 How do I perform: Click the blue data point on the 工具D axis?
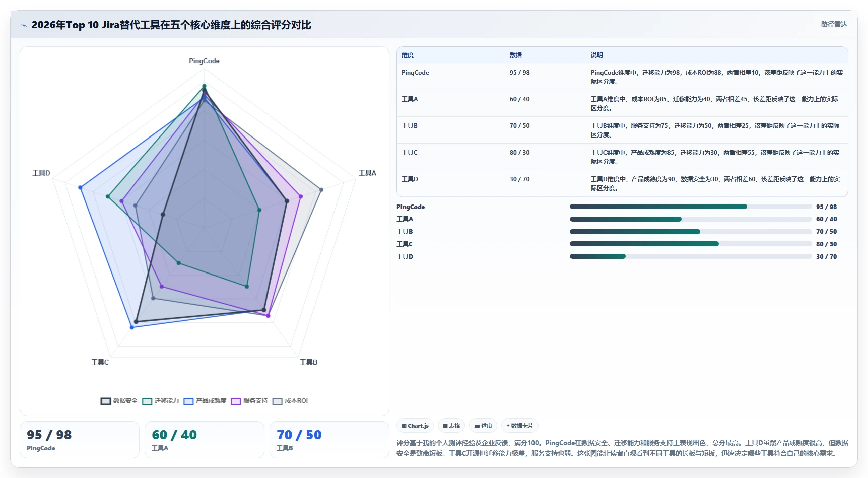[x=80, y=187]
